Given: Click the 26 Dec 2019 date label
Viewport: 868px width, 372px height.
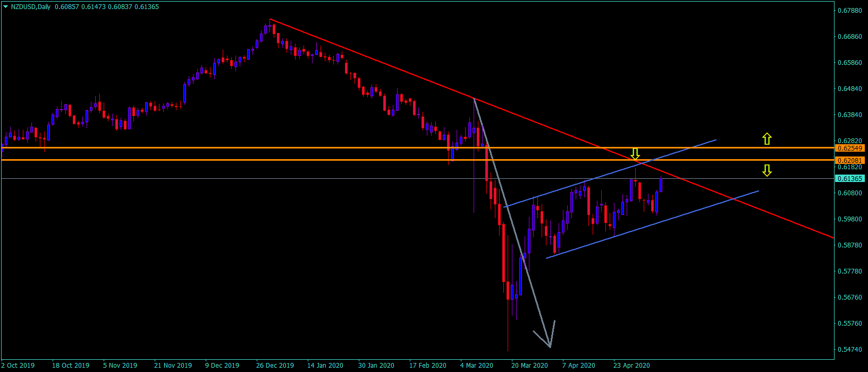Looking at the screenshot, I should [275, 366].
